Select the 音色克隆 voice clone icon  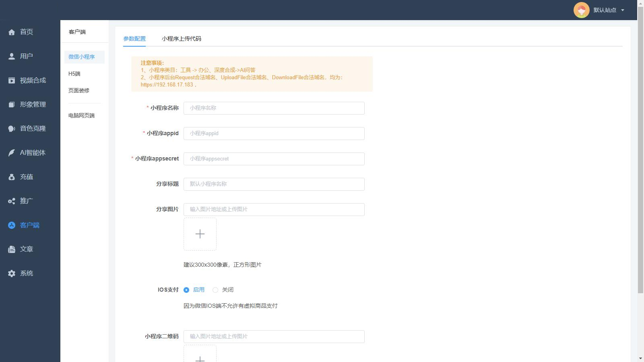(x=11, y=128)
